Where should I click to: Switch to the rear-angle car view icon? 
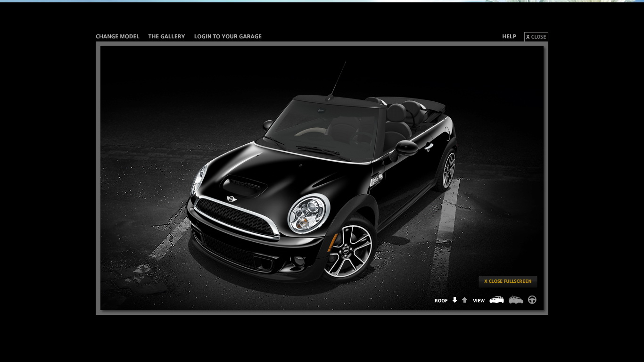pos(516,300)
